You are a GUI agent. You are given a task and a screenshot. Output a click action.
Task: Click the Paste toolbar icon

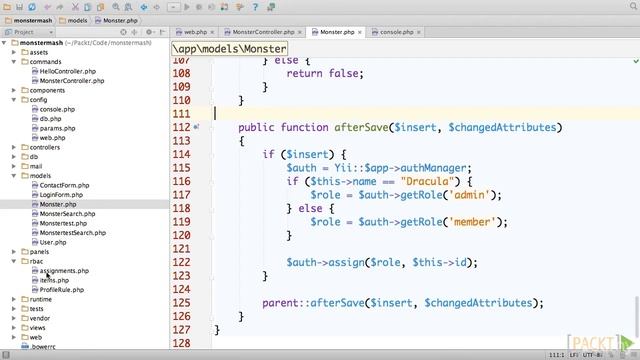click(100, 7)
